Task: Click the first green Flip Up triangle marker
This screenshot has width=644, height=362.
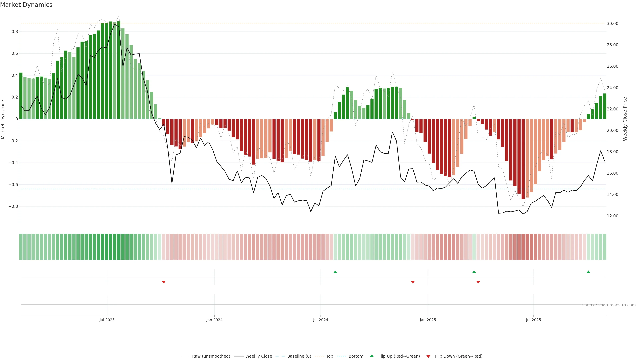Action: [335, 272]
